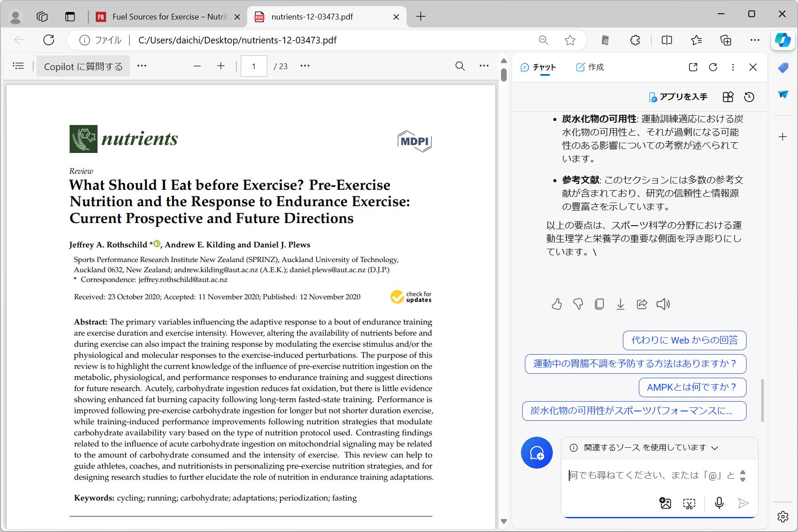Switch to the 作成 tab

click(x=590, y=67)
